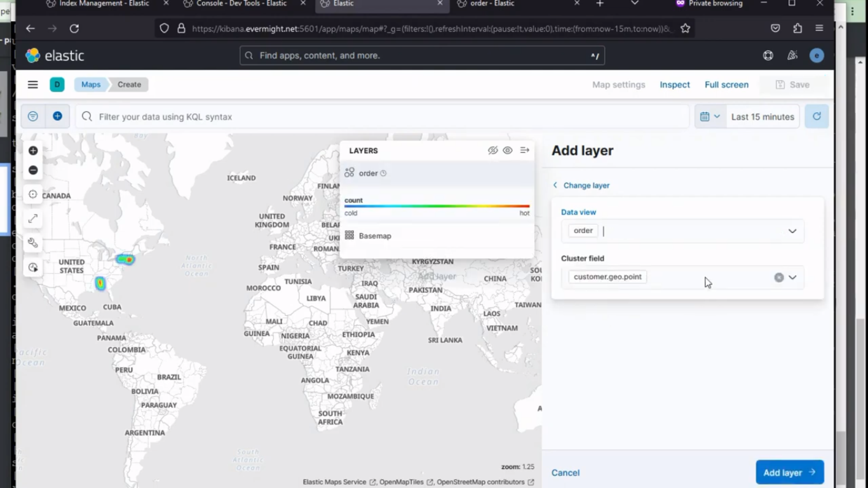Image resolution: width=868 pixels, height=488 pixels.
Task: Open the browser extensions icon
Action: [797, 29]
